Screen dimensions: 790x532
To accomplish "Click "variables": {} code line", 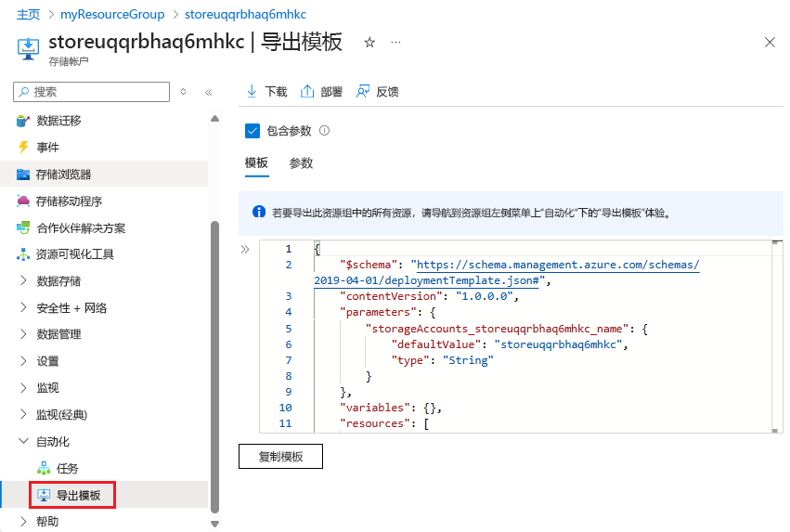I will 391,408.
